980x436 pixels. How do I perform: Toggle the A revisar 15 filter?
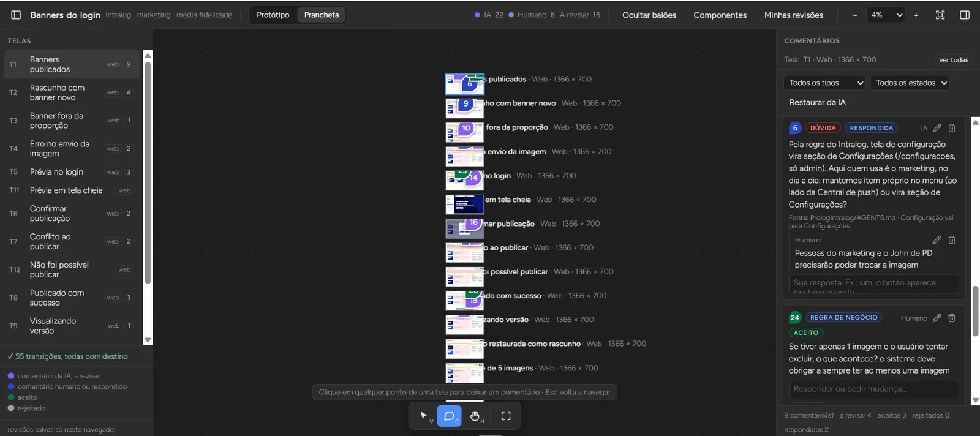pyautogui.click(x=580, y=15)
